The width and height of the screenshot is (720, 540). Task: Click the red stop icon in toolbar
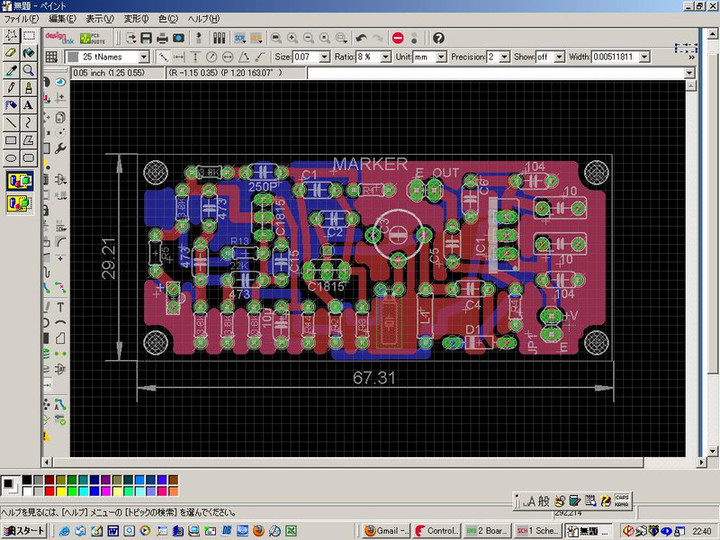397,37
